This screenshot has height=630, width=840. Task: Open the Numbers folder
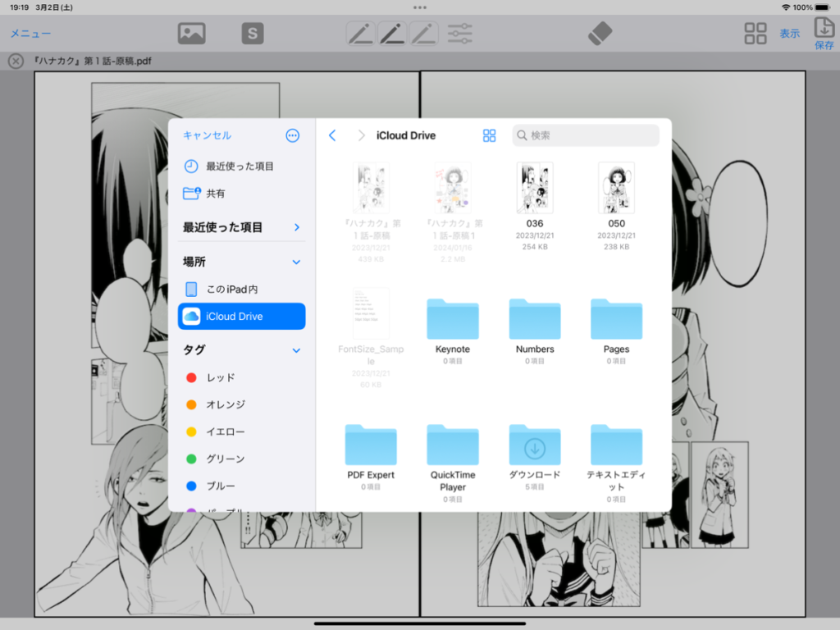click(x=535, y=319)
